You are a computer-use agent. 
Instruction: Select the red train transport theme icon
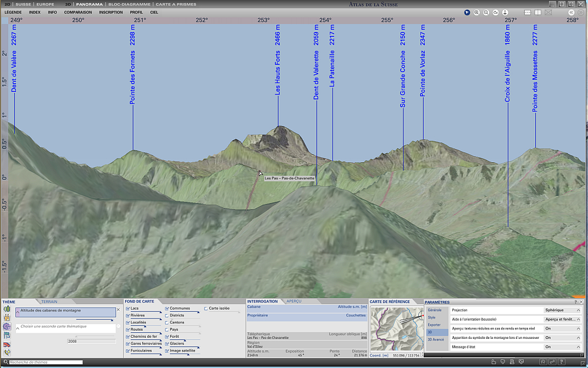click(7, 344)
